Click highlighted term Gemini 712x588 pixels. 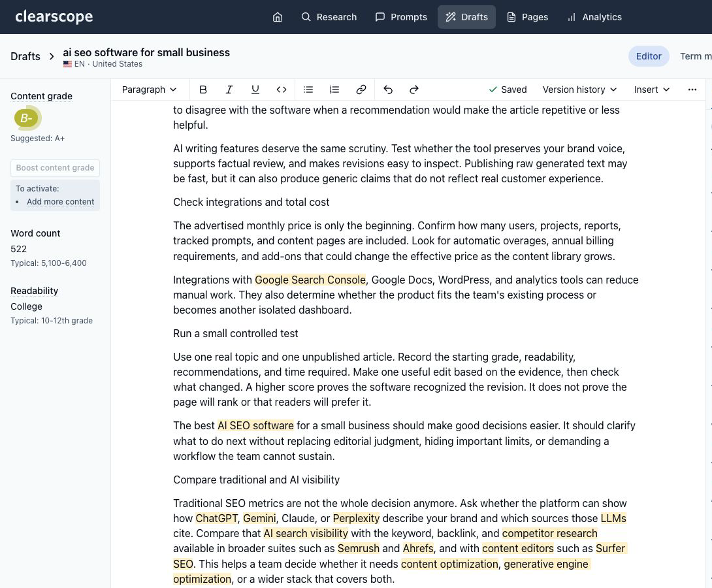(x=259, y=518)
